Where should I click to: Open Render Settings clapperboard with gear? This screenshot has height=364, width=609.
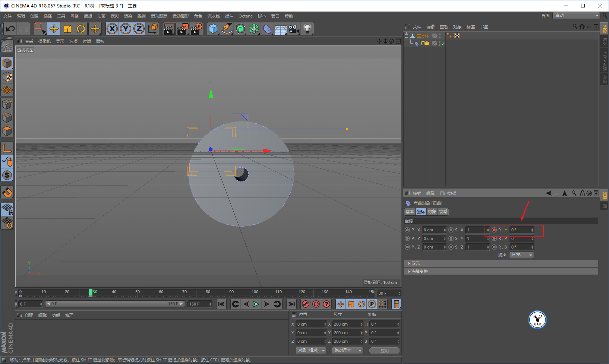[196, 29]
